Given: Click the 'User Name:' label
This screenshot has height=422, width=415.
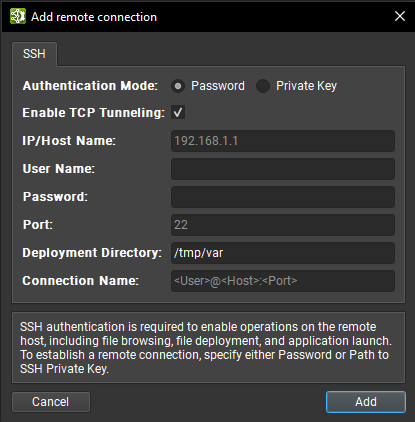Looking at the screenshot, I should pos(59,169).
